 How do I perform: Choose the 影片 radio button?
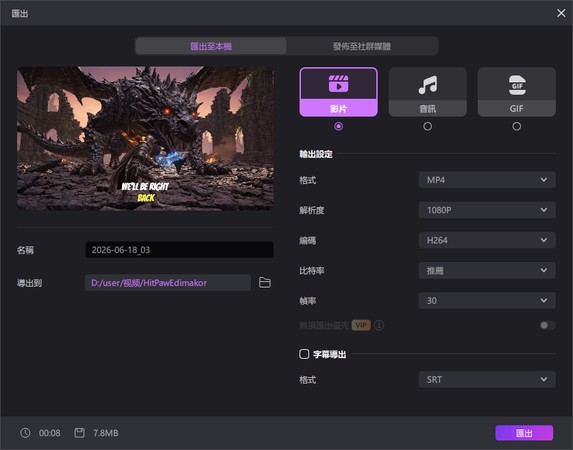click(338, 126)
